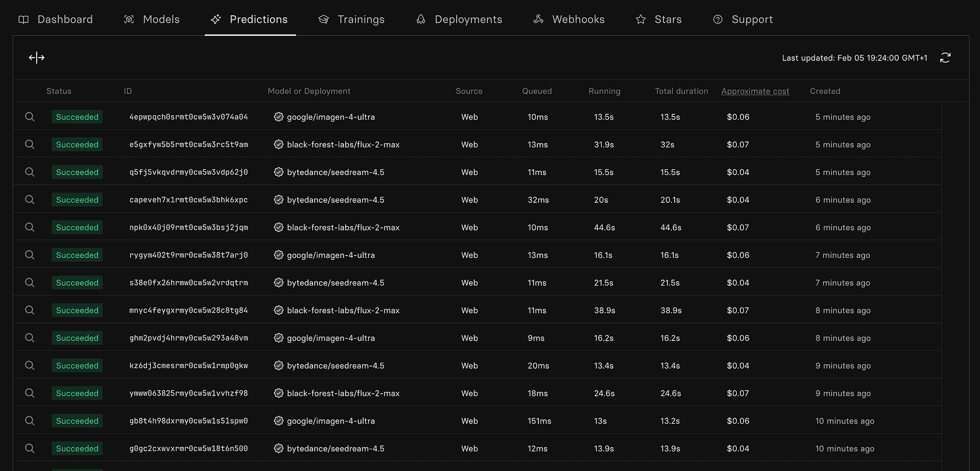Open the Deployments tab
The image size is (980, 471).
(459, 20)
